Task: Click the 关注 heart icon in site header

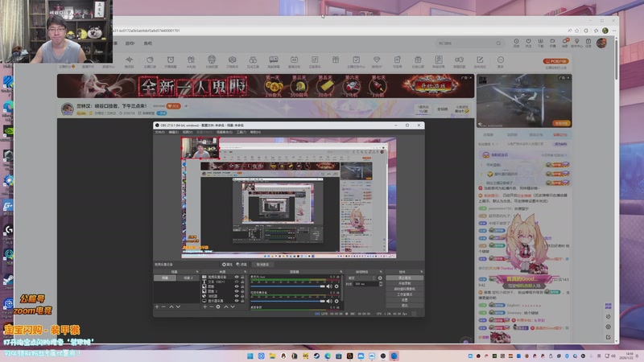Action: [528, 42]
